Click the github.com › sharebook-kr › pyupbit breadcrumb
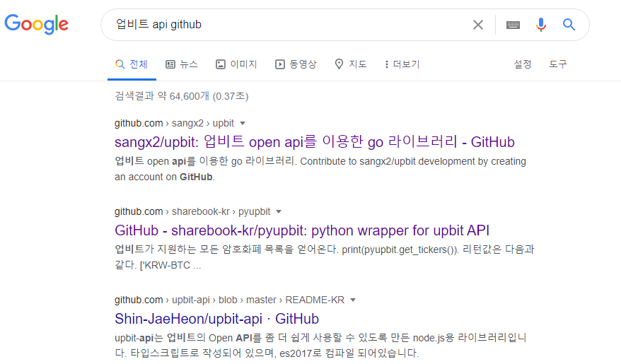 192,211
